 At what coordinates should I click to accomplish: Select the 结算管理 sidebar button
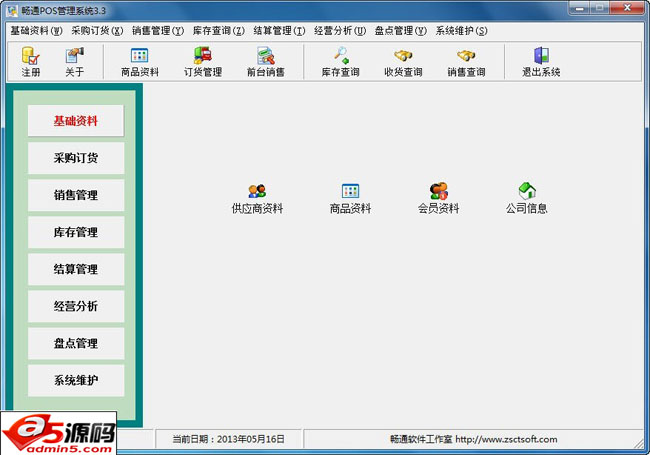pos(76,269)
